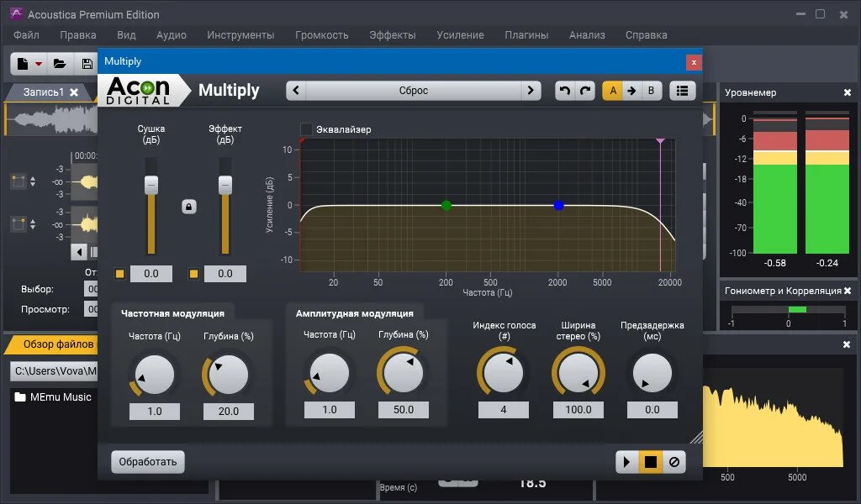The width and height of the screenshot is (861, 504).
Task: Click the pink high-cut marker
Action: pyautogui.click(x=661, y=141)
